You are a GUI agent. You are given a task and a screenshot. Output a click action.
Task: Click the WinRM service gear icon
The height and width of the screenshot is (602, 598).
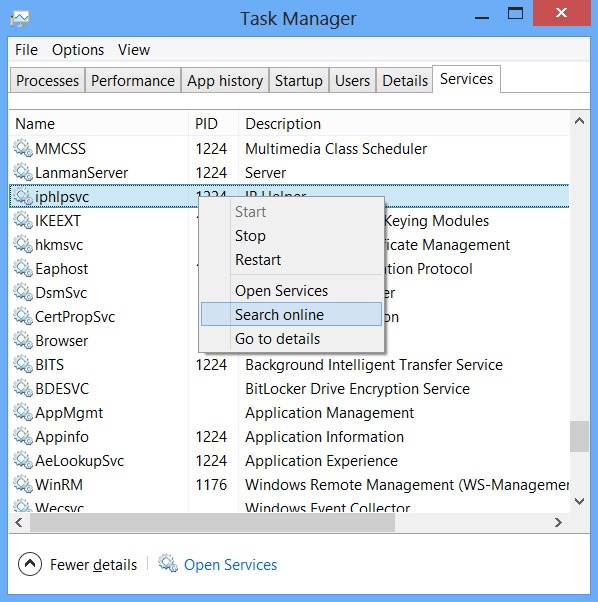[x=23, y=485]
